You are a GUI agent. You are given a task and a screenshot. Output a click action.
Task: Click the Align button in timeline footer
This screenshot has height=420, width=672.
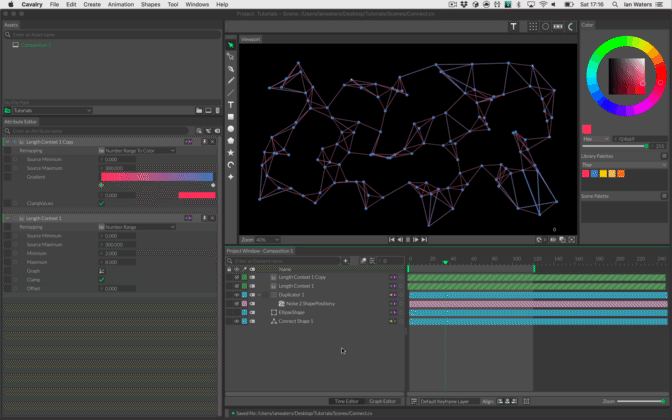point(489,400)
